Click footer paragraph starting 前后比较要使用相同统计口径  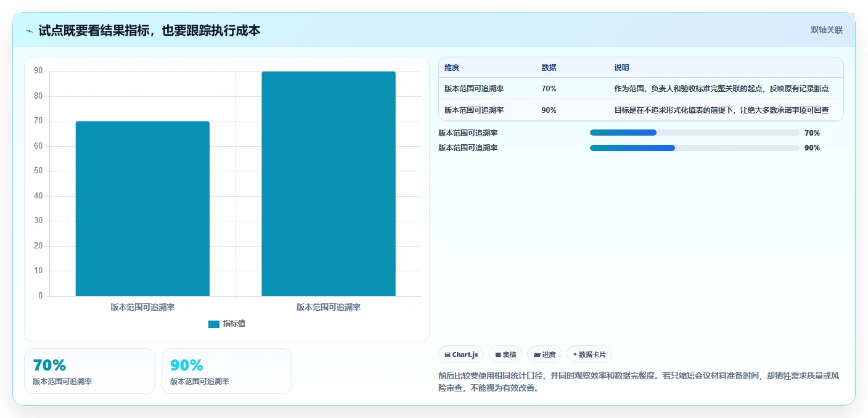pyautogui.click(x=638, y=382)
